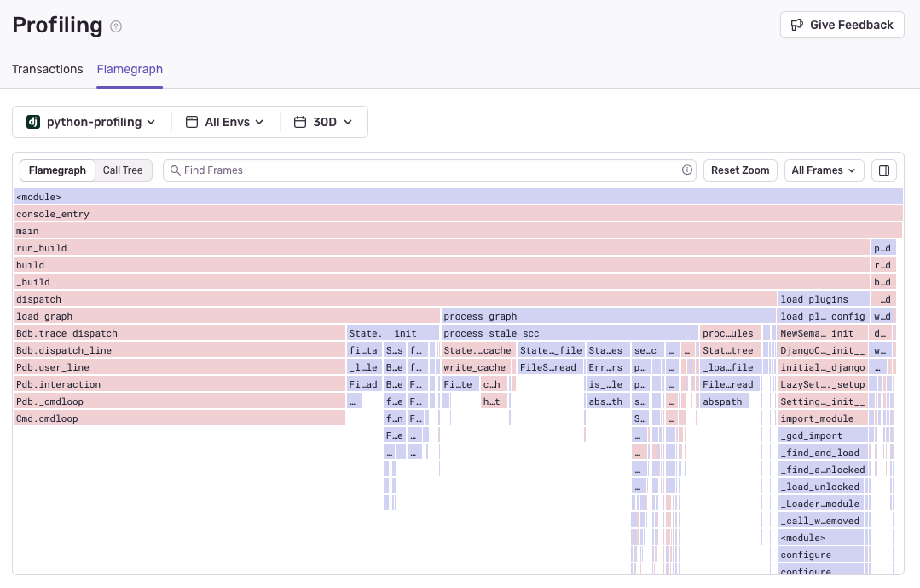This screenshot has height=588, width=920.
Task: Select the load_plugins frame
Action: click(x=823, y=298)
